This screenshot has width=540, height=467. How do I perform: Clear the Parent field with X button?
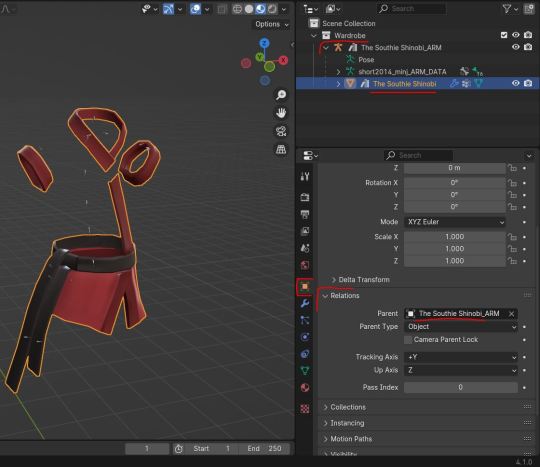511,314
